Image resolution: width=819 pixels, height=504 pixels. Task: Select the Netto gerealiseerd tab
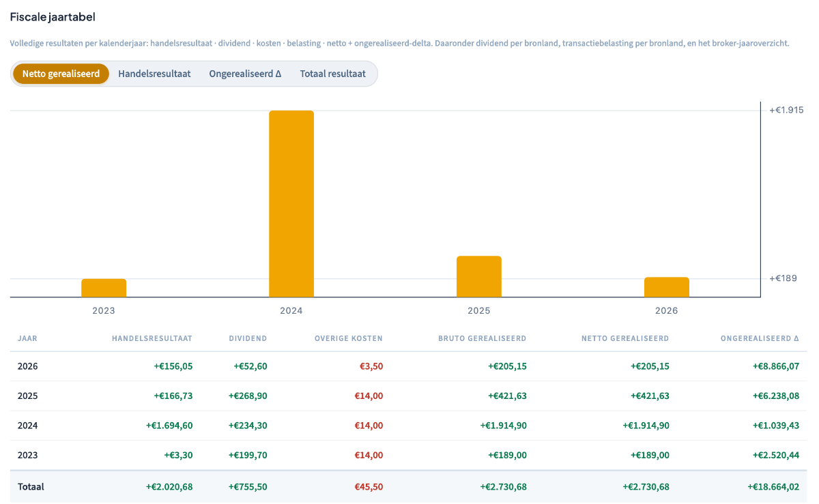pyautogui.click(x=61, y=74)
